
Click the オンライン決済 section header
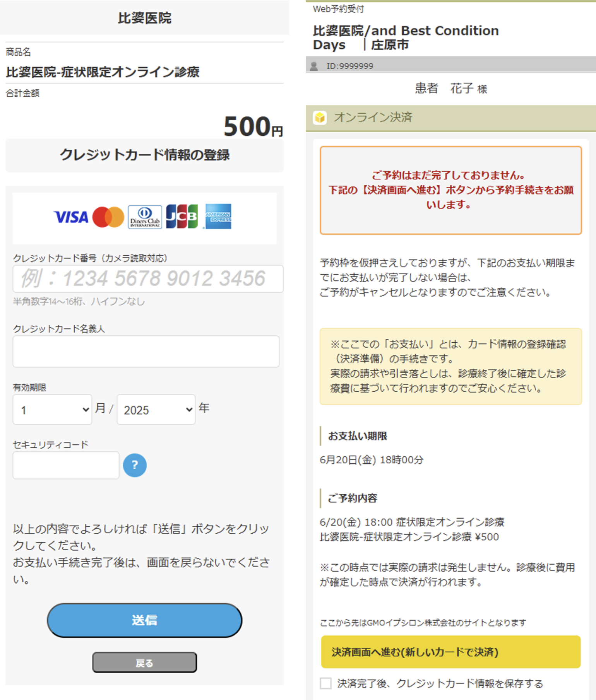[450, 118]
